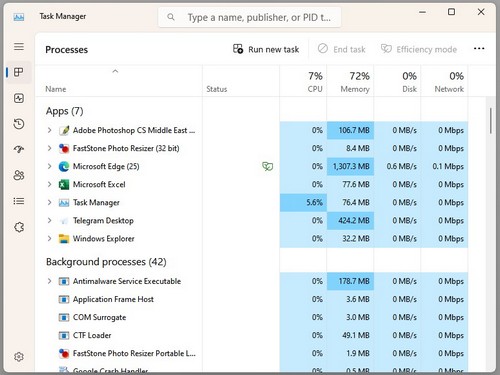
Task: Click FastStone Photo Resizer Portable L... icon
Action: click(x=64, y=353)
